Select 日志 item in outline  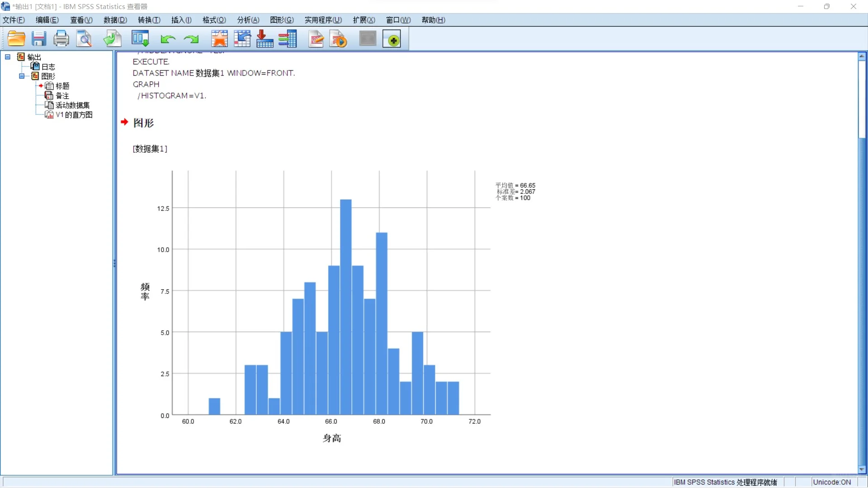coord(48,66)
